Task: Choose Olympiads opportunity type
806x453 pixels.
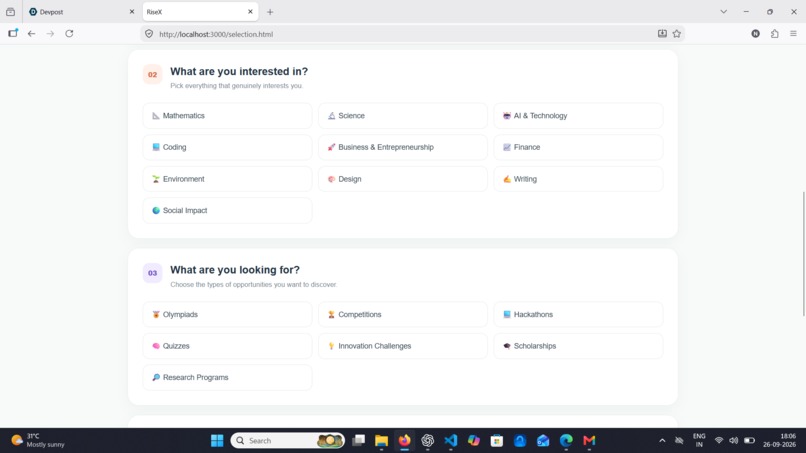Action: pos(227,314)
